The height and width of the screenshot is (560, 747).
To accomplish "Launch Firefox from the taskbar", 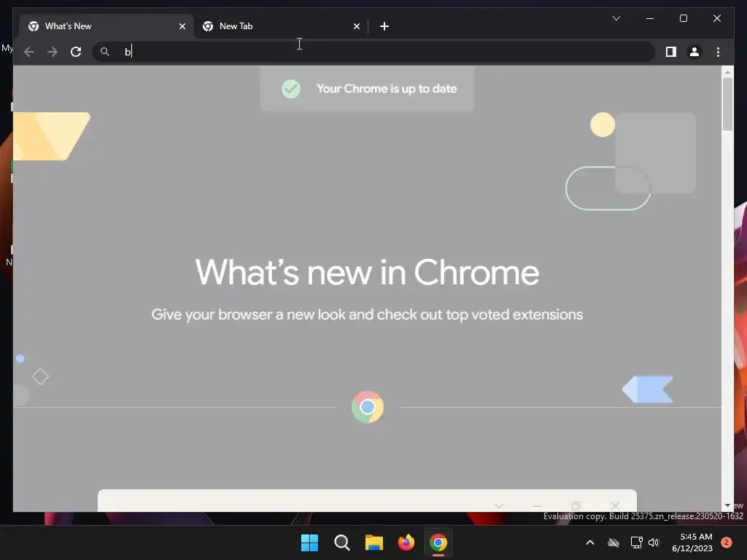I will [406, 542].
